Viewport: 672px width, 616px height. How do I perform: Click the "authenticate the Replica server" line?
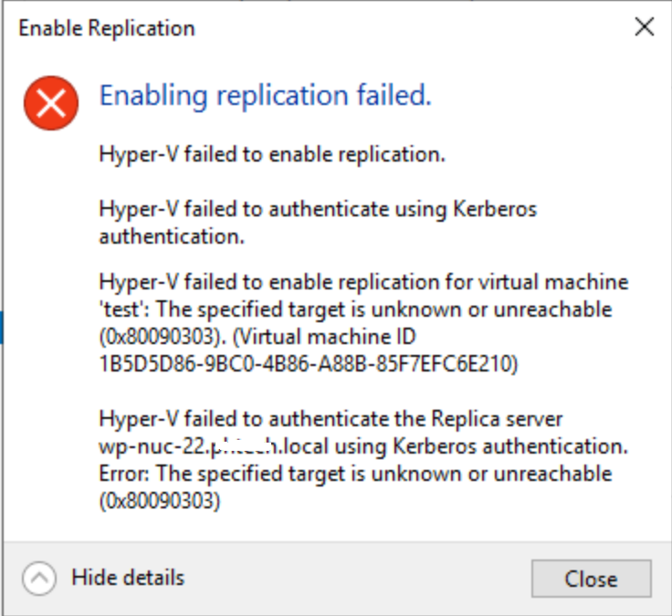[331, 419]
